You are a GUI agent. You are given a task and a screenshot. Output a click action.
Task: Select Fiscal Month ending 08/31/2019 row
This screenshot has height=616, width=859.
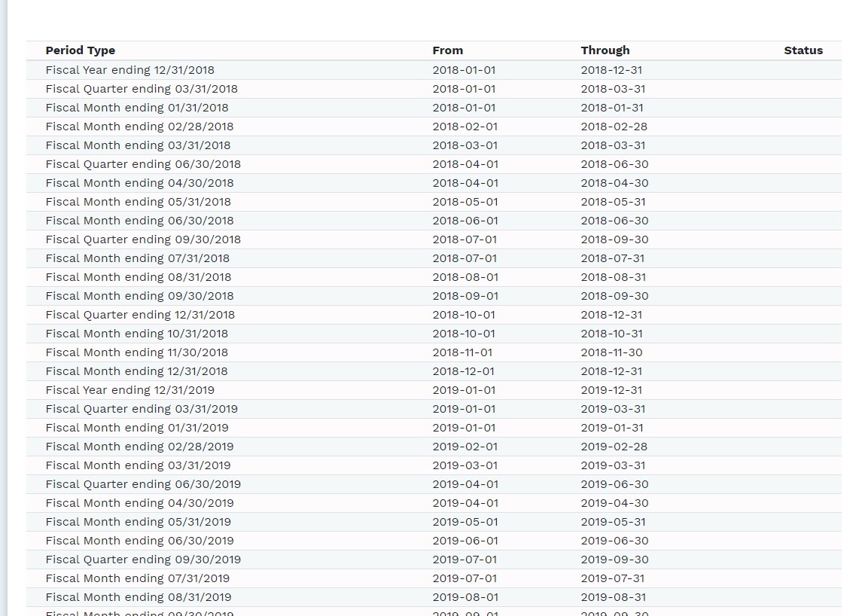coord(139,597)
